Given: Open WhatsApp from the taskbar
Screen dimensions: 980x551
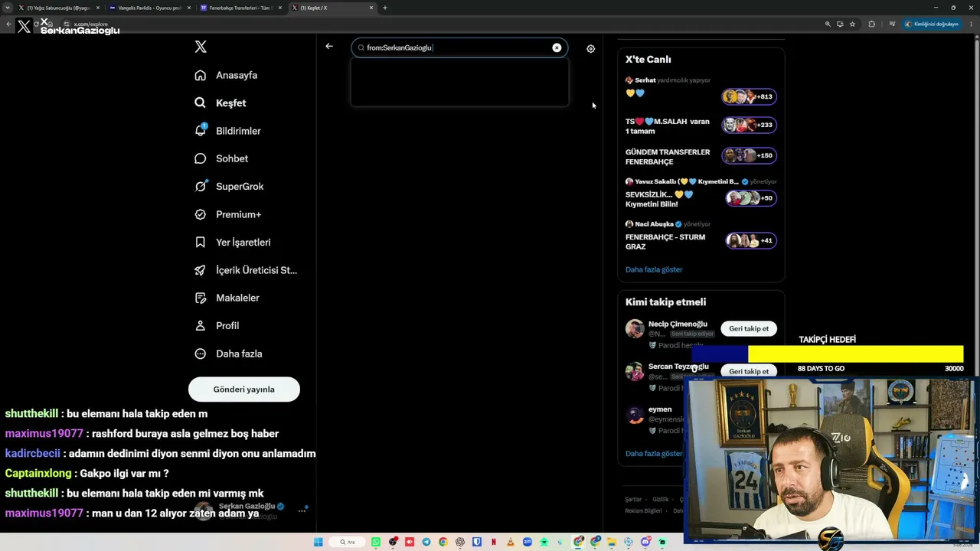Looking at the screenshot, I should click(376, 542).
